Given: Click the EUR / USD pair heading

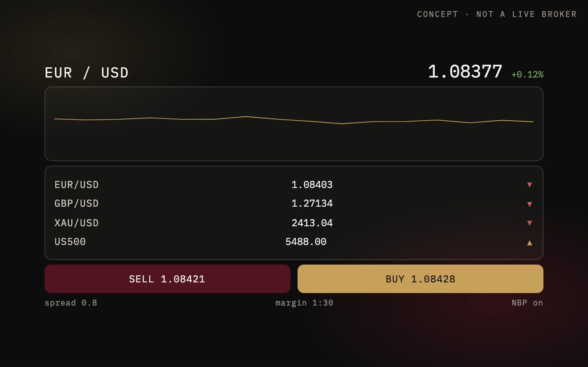Looking at the screenshot, I should click(87, 73).
